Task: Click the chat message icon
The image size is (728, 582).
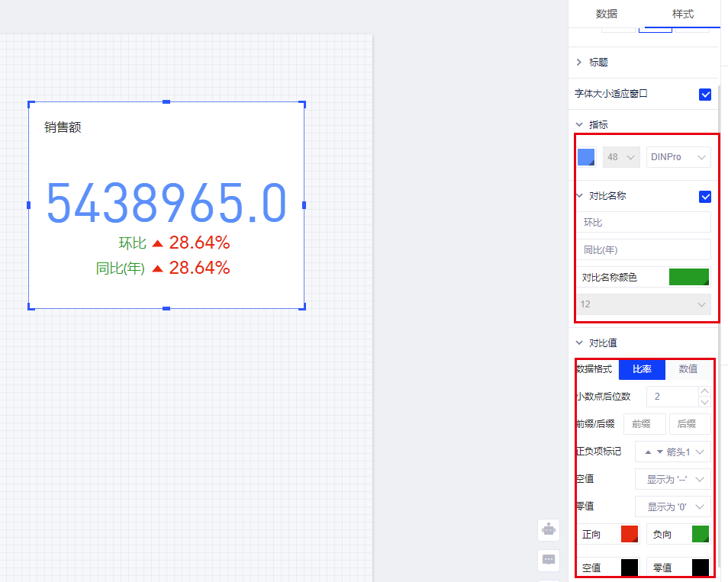Action: pos(548,559)
